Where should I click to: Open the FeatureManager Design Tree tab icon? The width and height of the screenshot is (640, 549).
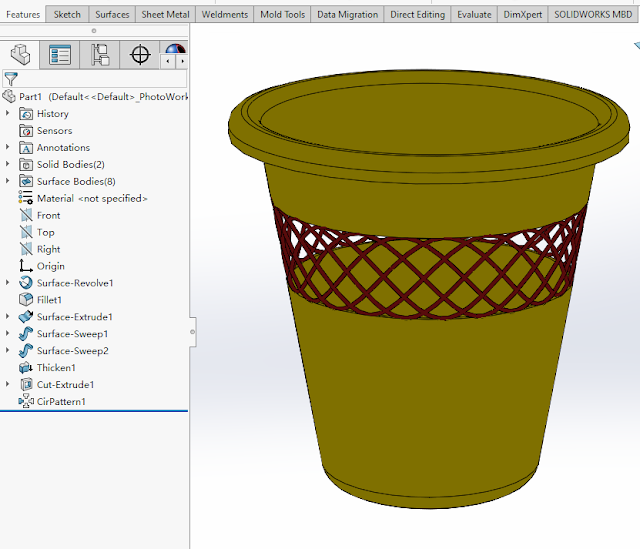pos(20,55)
